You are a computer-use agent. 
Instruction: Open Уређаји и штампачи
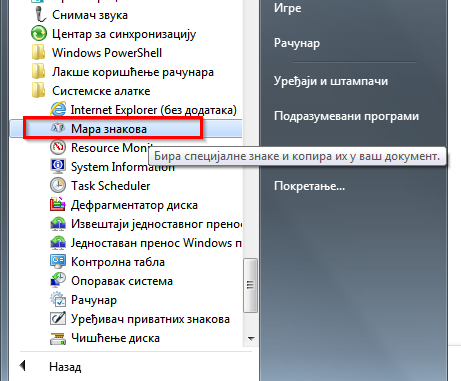pyautogui.click(x=331, y=81)
